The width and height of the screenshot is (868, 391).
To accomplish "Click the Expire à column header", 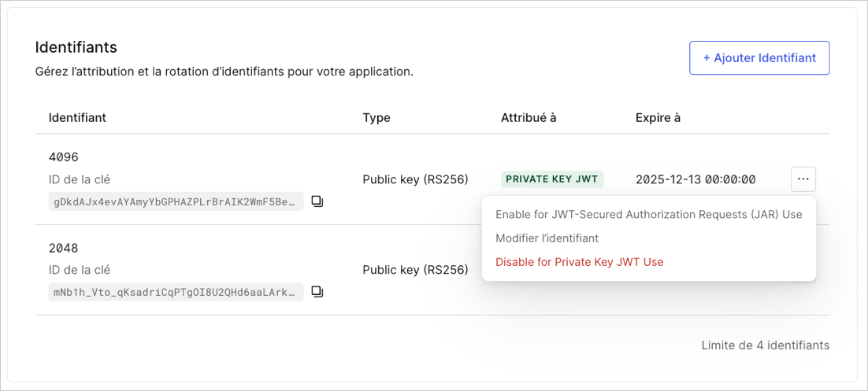I will point(658,118).
